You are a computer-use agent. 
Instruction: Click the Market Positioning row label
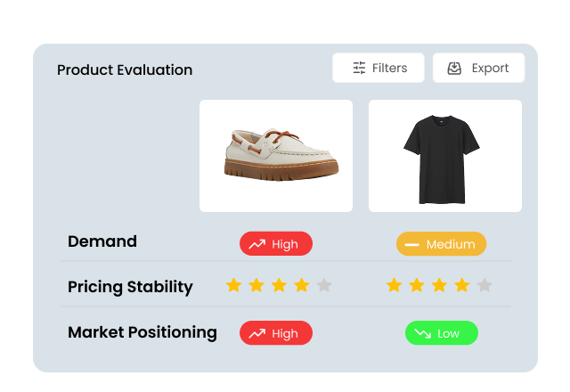tap(142, 332)
